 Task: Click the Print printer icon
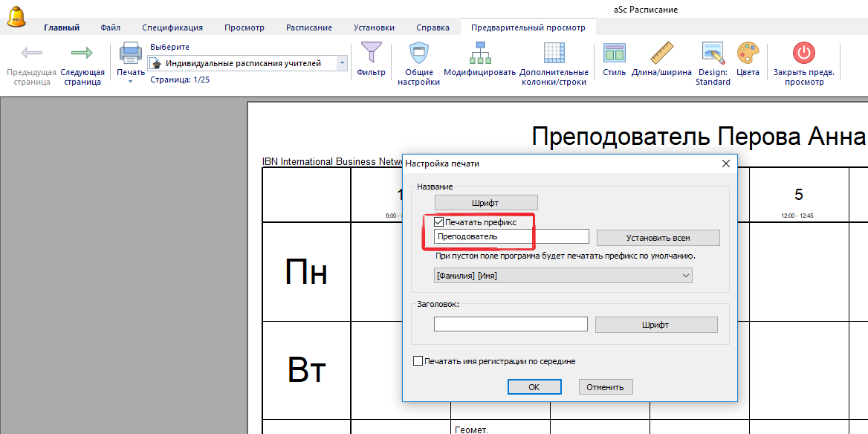point(131,54)
